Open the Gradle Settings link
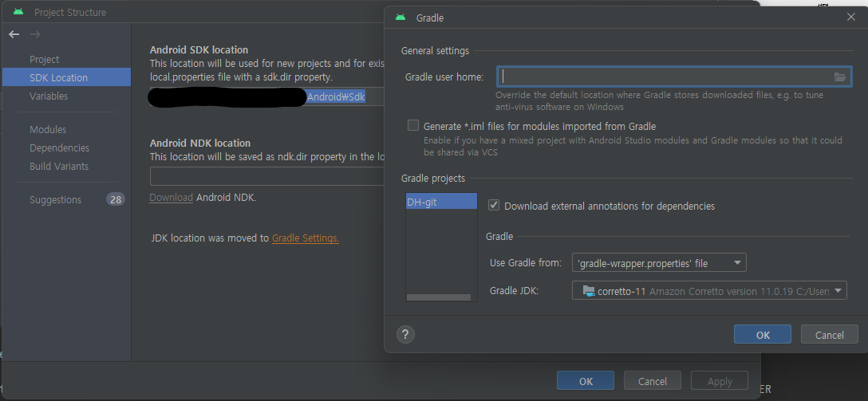868x401 pixels. [x=306, y=238]
